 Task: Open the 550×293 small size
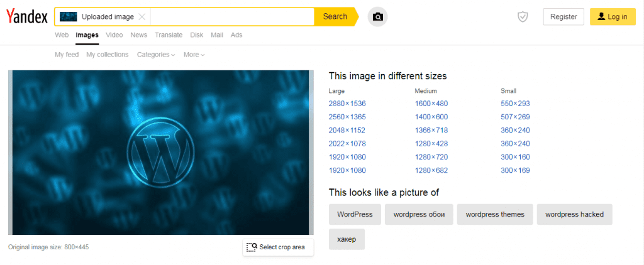[516, 104]
